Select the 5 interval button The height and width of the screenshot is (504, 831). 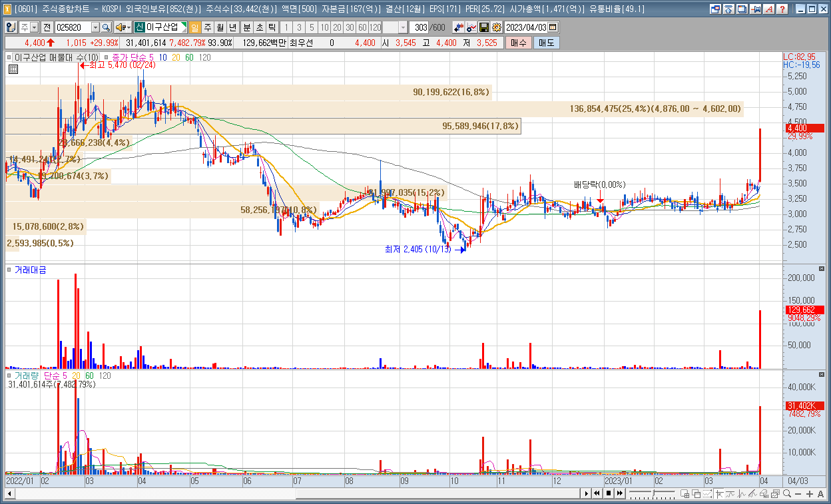pos(311,27)
